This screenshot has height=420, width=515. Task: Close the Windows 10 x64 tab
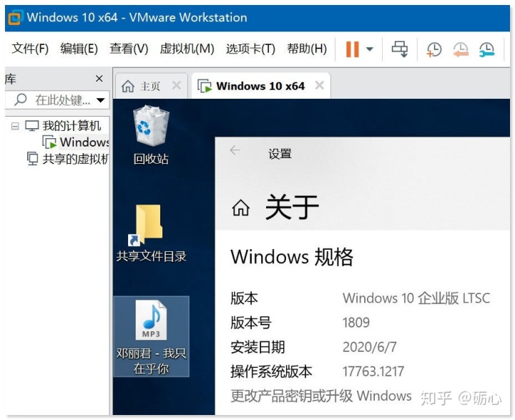click(x=319, y=86)
